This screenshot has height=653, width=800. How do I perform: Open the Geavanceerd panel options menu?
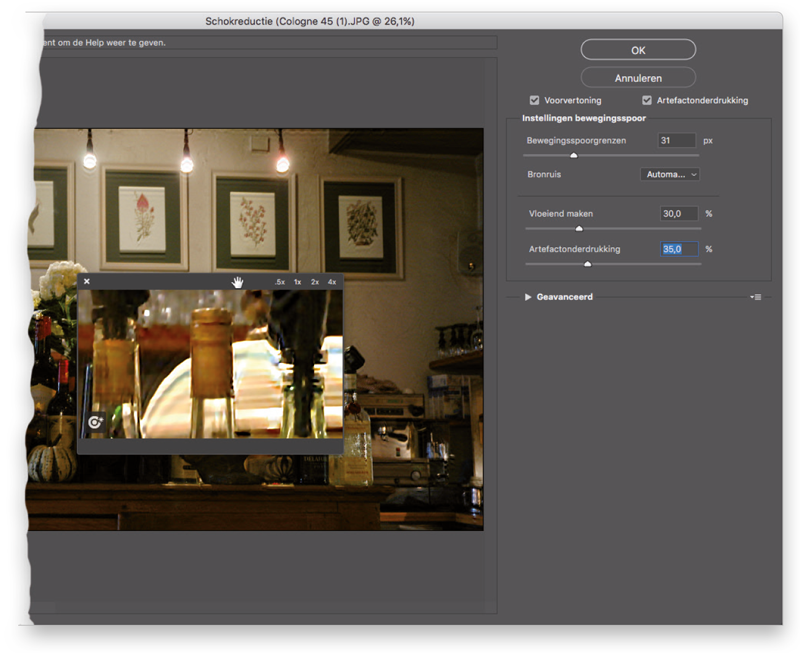click(x=756, y=297)
